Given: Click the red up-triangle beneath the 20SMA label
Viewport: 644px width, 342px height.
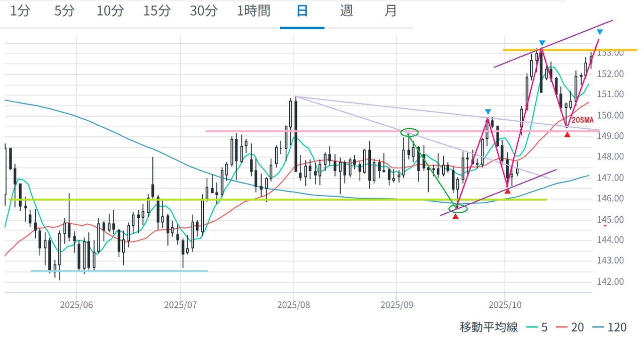Looking at the screenshot, I should [568, 134].
